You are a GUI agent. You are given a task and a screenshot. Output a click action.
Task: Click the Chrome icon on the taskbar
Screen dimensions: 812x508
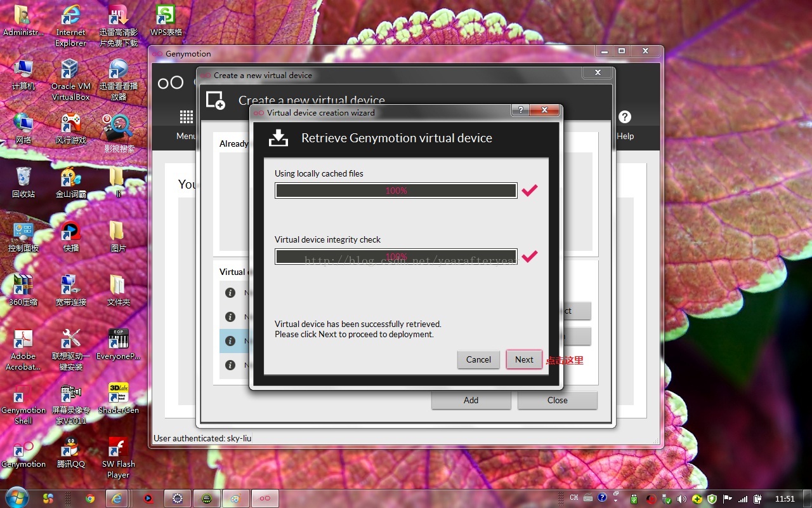pyautogui.click(x=90, y=498)
